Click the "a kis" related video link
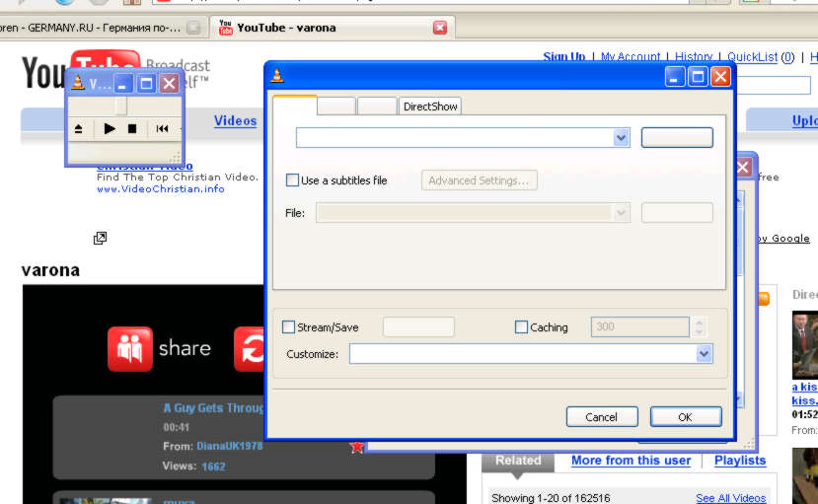Screen dimensions: 818x504 point(804,388)
